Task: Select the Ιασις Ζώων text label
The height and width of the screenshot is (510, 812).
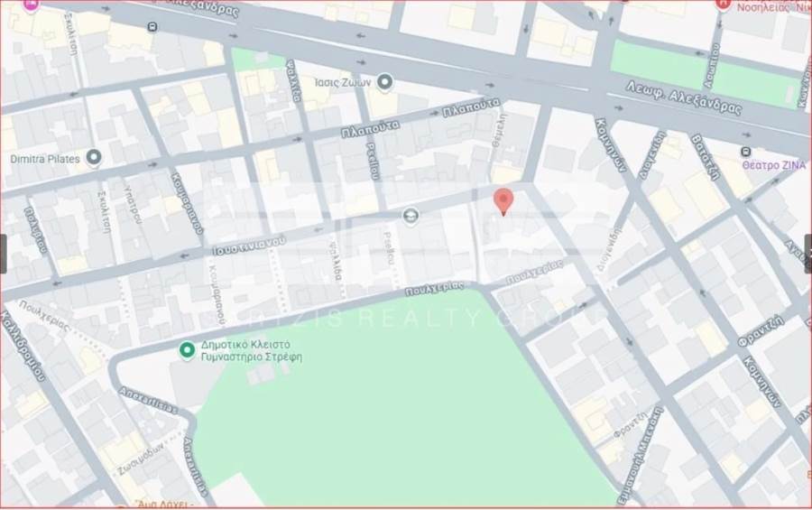Action: [343, 82]
